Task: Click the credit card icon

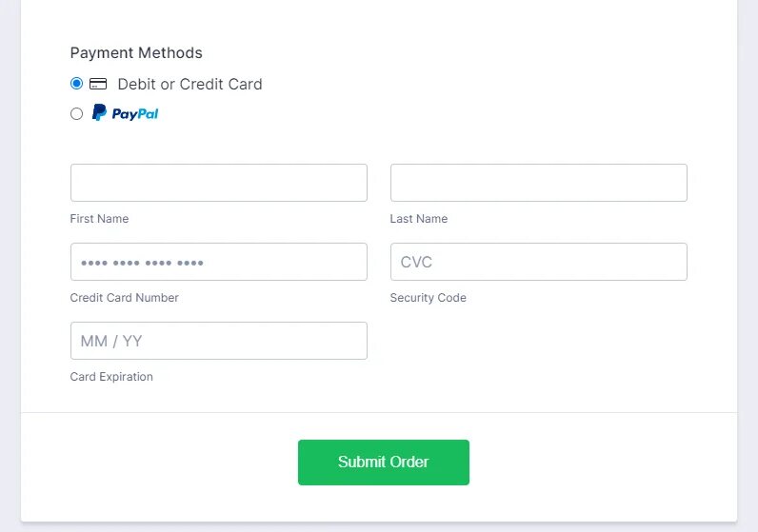Action: (x=98, y=84)
